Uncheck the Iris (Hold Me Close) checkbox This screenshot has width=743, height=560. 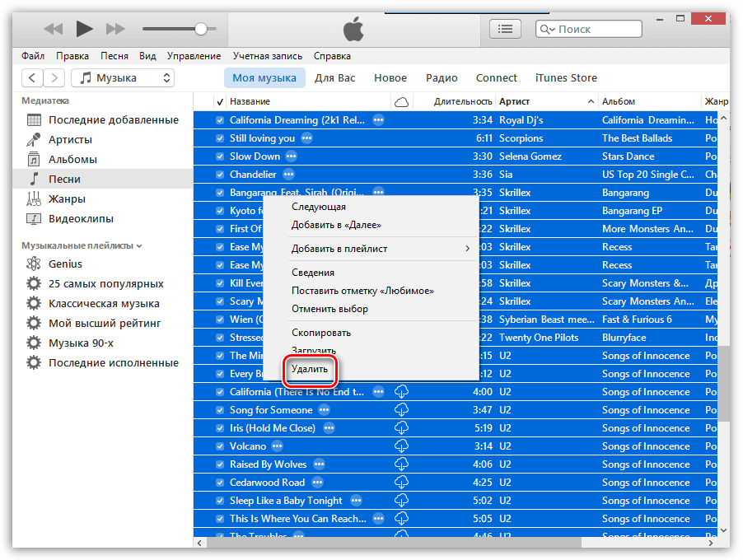click(220, 428)
